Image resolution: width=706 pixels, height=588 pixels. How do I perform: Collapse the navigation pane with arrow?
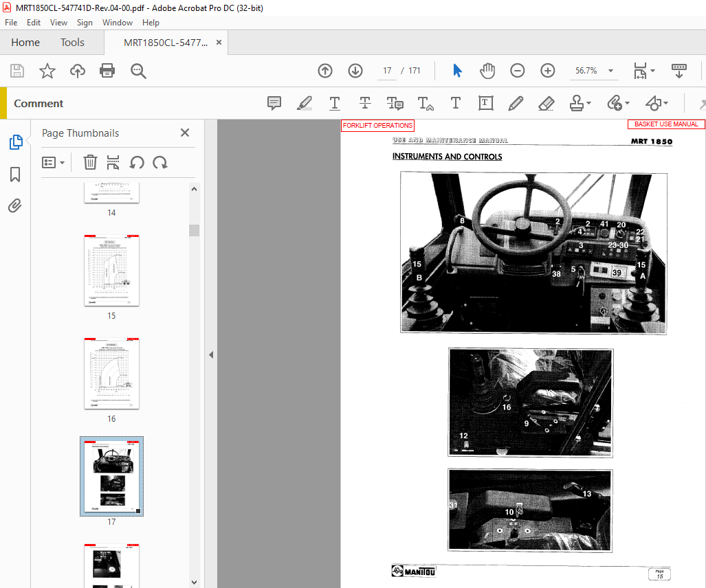pyautogui.click(x=211, y=355)
